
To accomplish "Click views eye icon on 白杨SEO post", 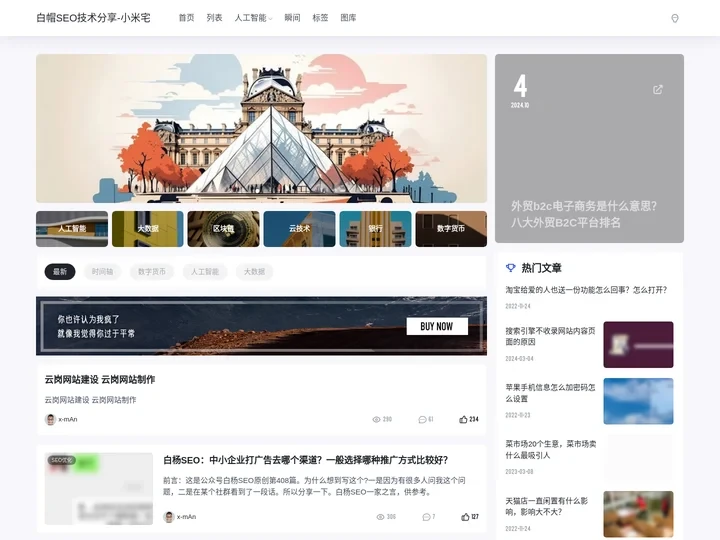I will click(x=380, y=517).
